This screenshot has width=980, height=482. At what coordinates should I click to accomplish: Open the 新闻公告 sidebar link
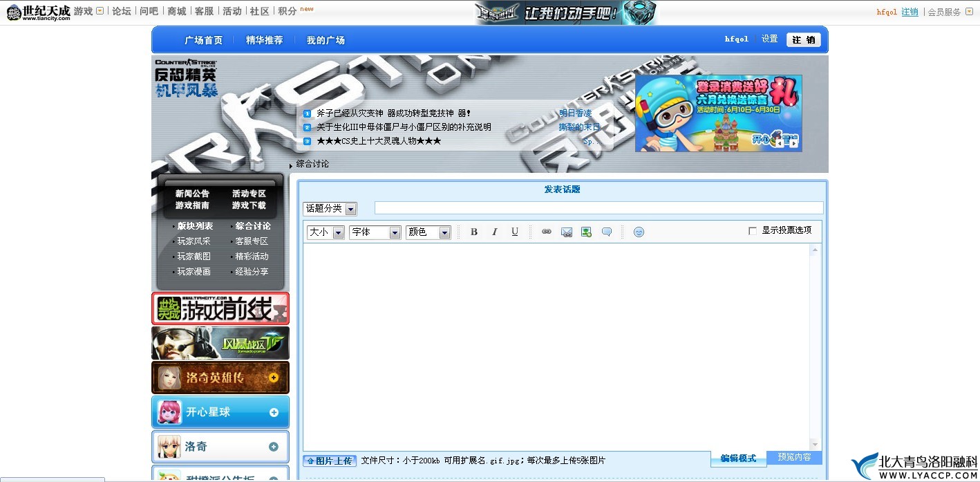tap(192, 194)
